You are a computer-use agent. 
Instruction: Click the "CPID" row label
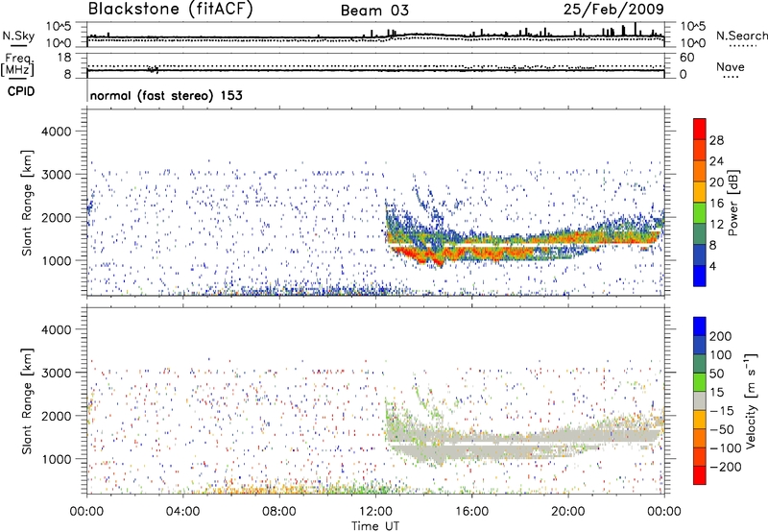pyautogui.click(x=21, y=91)
